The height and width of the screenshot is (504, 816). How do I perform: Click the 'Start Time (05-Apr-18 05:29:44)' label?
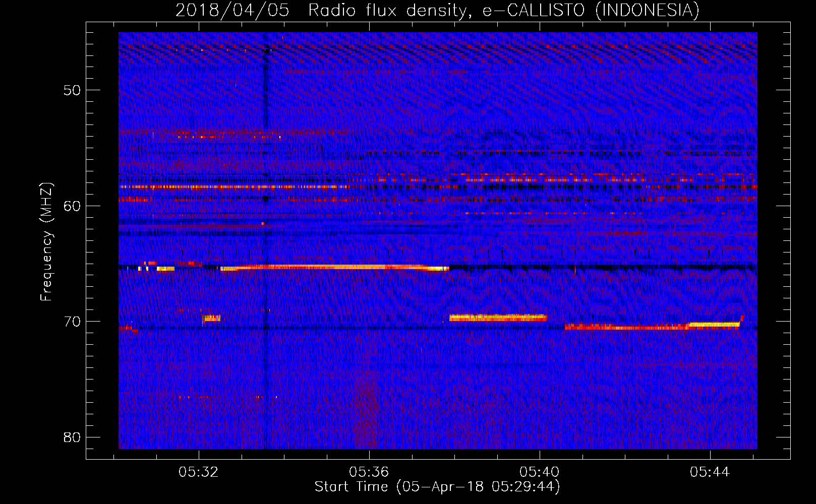(x=437, y=487)
